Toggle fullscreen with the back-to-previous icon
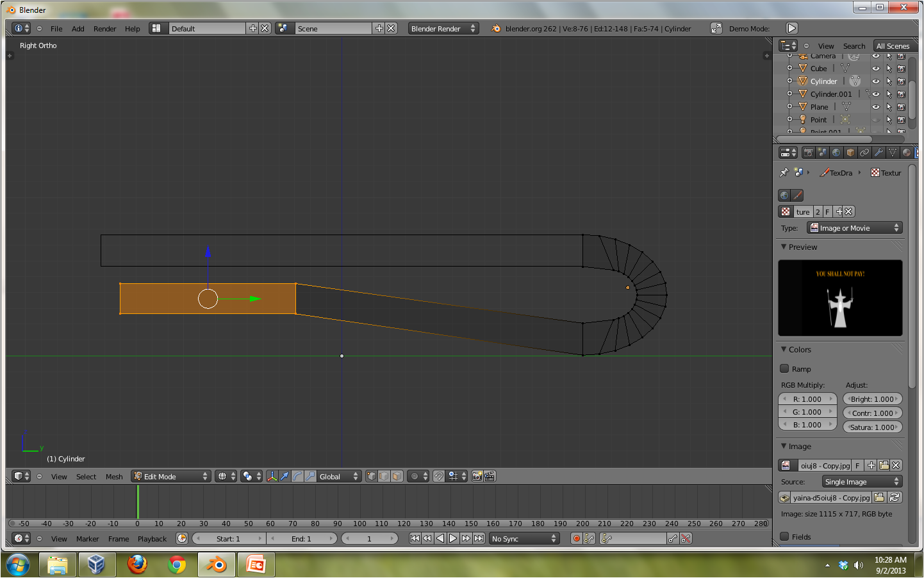Screen dimensions: 924x578 (x=716, y=28)
